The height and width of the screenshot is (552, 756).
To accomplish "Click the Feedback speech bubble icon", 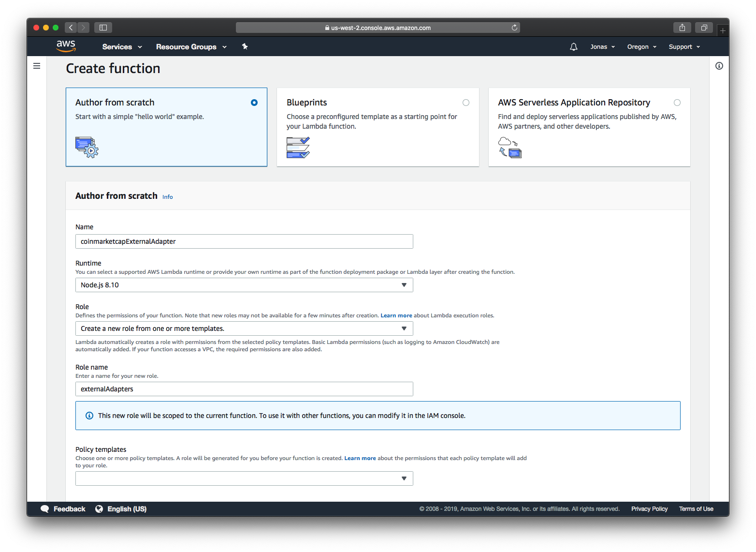I will click(45, 509).
